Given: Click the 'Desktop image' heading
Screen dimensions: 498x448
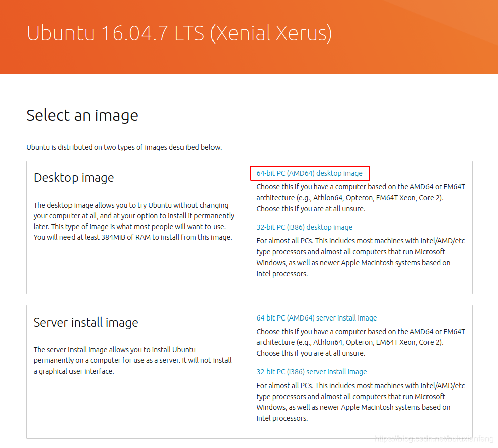Looking at the screenshot, I should coord(74,178).
